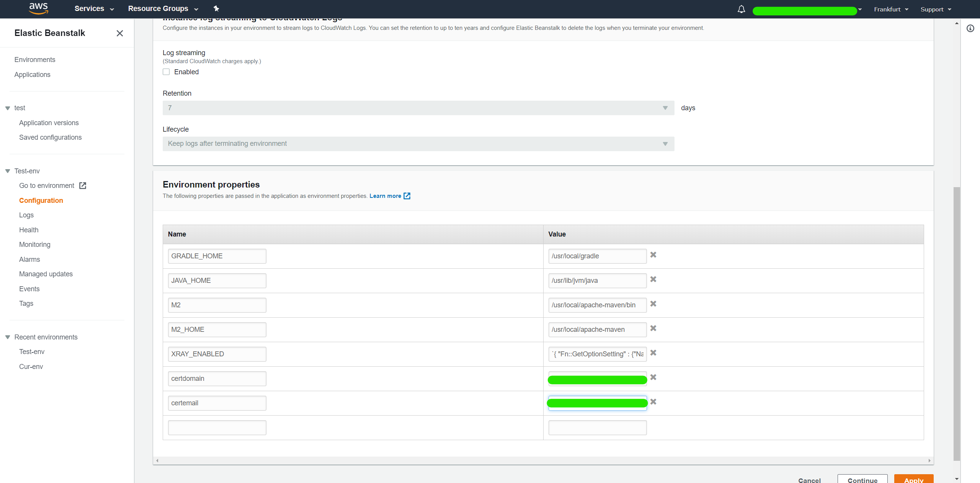Go to Applications in the sidebar
Image resolution: width=980 pixels, height=483 pixels.
pos(33,75)
